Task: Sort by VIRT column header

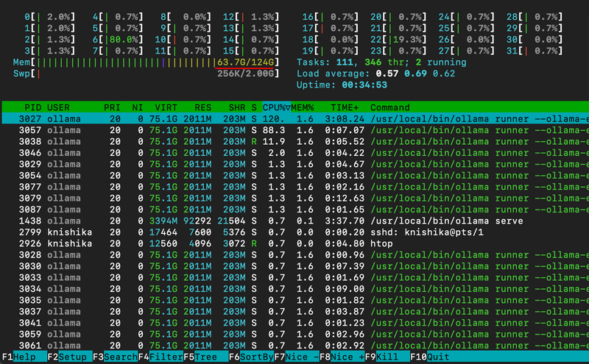Action: pyautogui.click(x=166, y=107)
